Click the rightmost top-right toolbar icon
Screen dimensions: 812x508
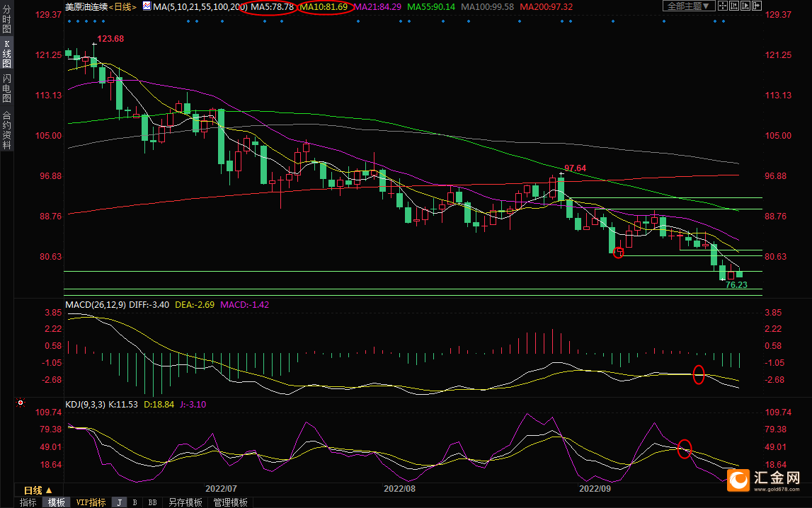[x=755, y=6]
